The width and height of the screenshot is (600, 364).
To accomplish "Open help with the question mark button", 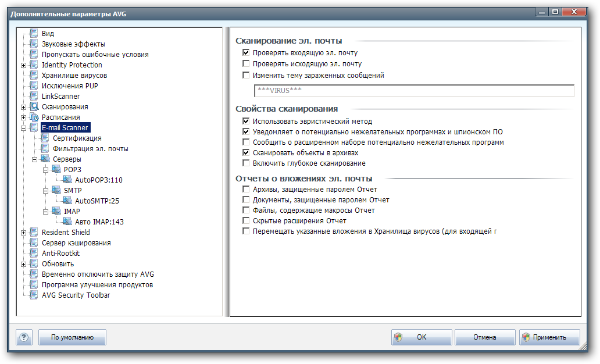I will [x=24, y=337].
